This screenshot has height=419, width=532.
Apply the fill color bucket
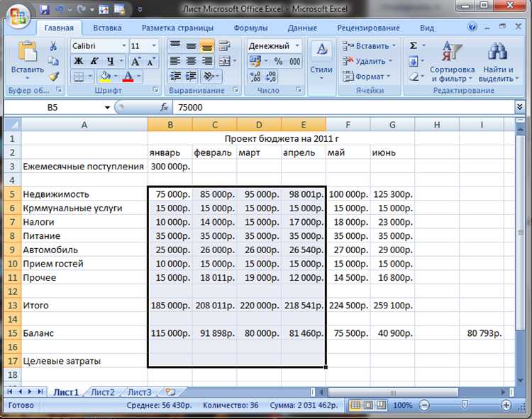[x=106, y=77]
